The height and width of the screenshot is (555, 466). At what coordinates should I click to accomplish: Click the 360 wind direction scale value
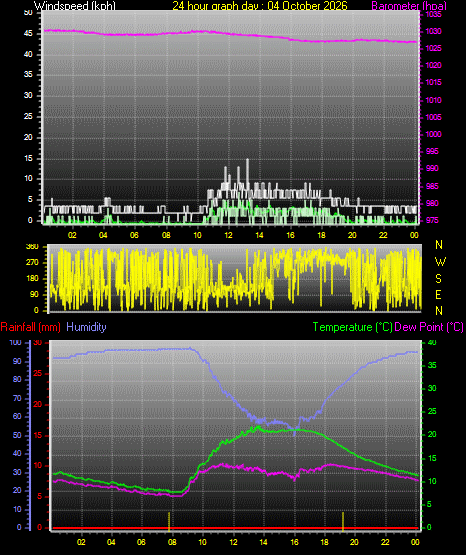pos(32,247)
